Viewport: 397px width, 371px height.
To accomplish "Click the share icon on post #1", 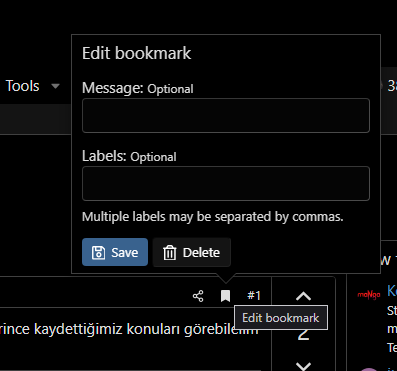I will point(198,296).
